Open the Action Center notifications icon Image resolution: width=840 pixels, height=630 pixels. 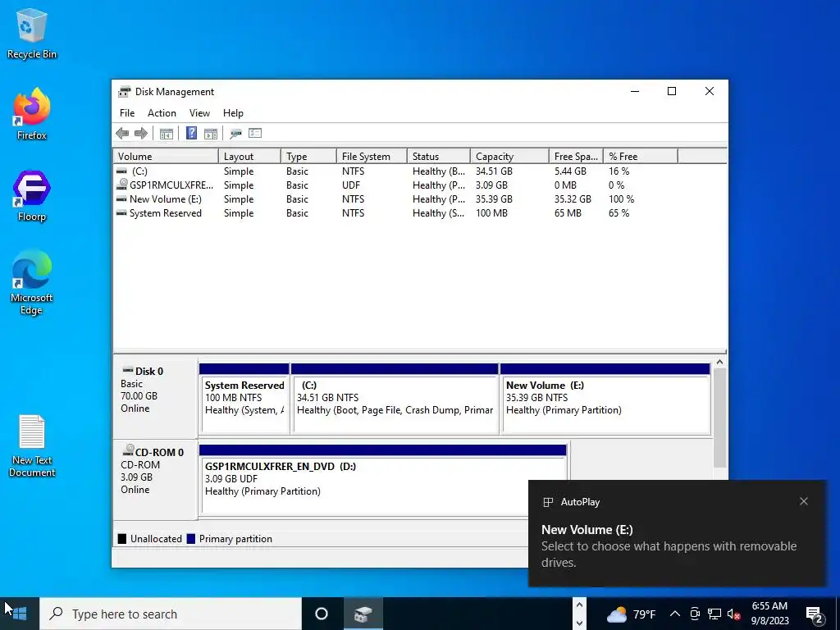815,615
